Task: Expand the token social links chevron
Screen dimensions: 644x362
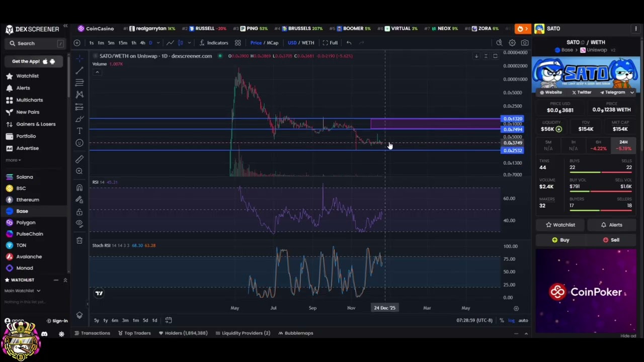Action: 632,93
